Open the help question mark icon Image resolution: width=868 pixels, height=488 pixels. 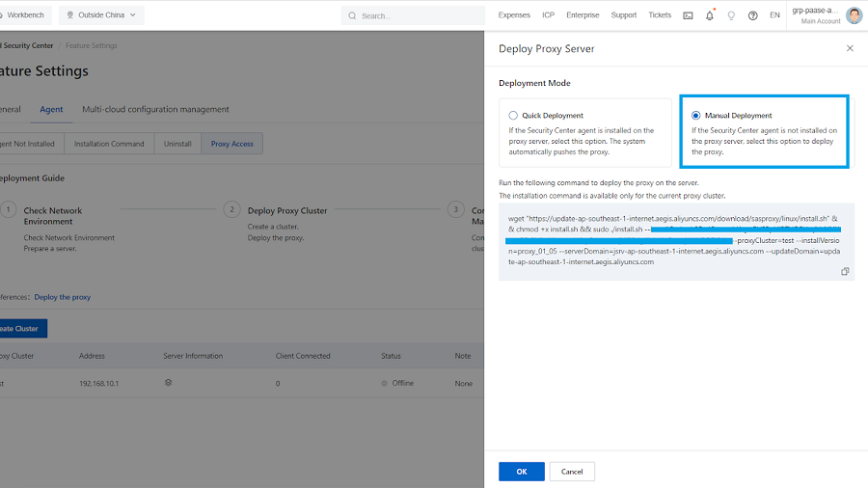752,15
